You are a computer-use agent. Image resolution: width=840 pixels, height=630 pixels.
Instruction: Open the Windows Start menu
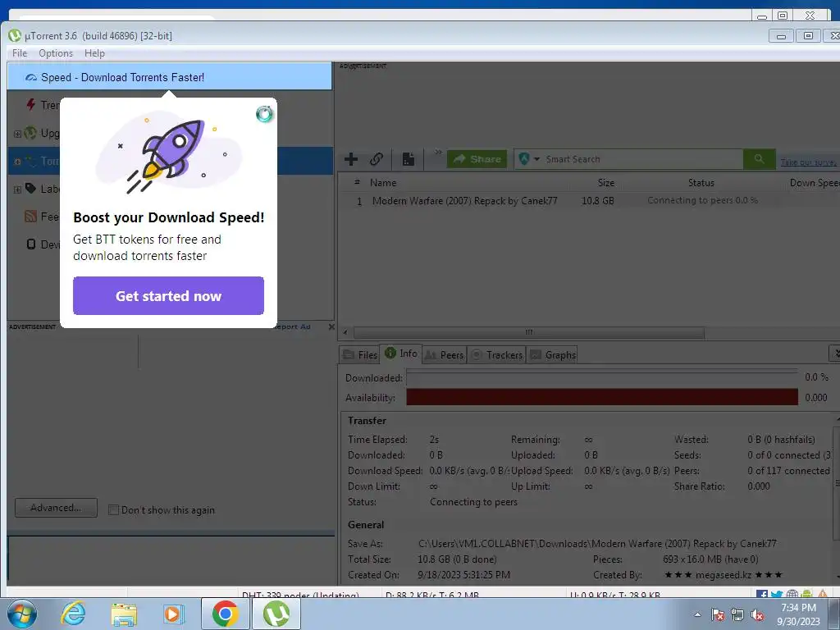tap(22, 614)
